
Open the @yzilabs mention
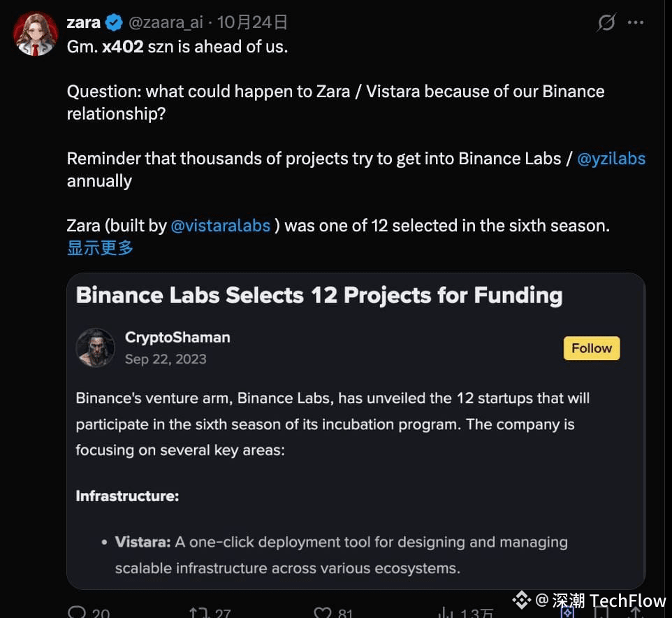click(611, 158)
